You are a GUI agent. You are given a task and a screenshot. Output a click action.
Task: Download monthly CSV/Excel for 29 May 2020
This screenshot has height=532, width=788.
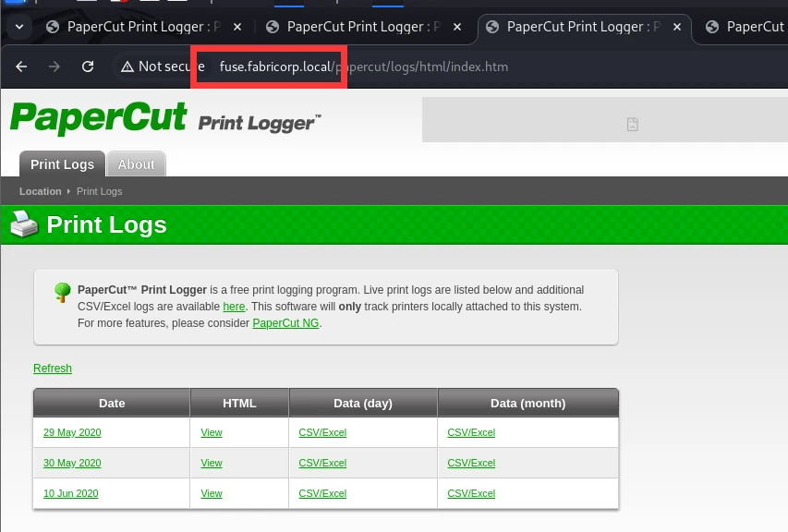(x=471, y=432)
